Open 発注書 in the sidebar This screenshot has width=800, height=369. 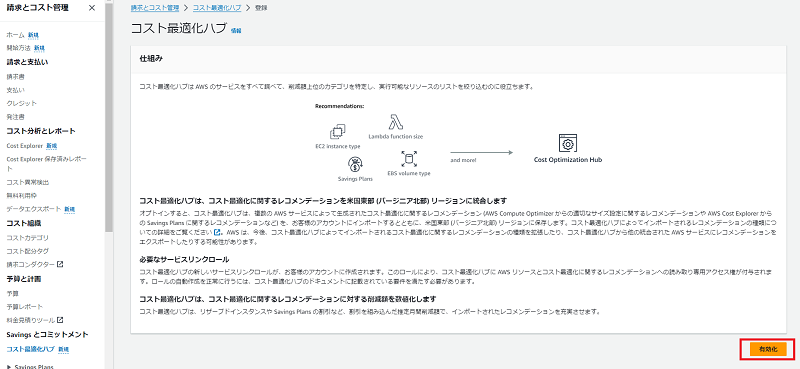[15, 116]
